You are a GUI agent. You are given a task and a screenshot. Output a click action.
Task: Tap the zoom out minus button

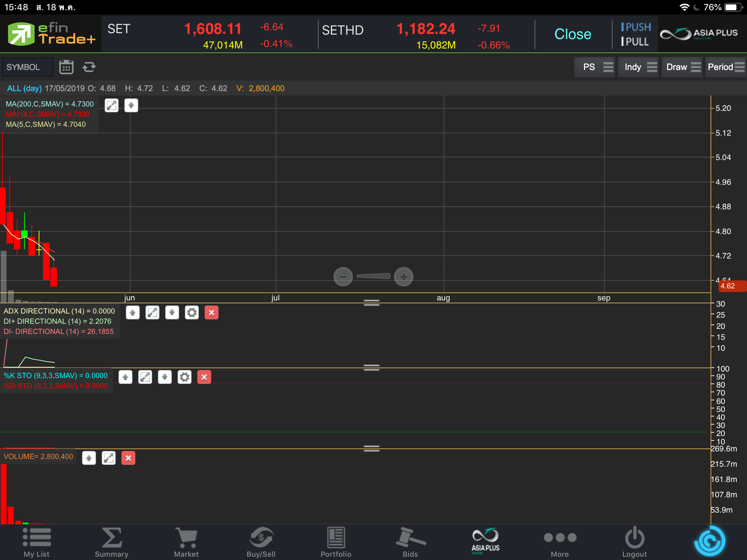pos(343,277)
